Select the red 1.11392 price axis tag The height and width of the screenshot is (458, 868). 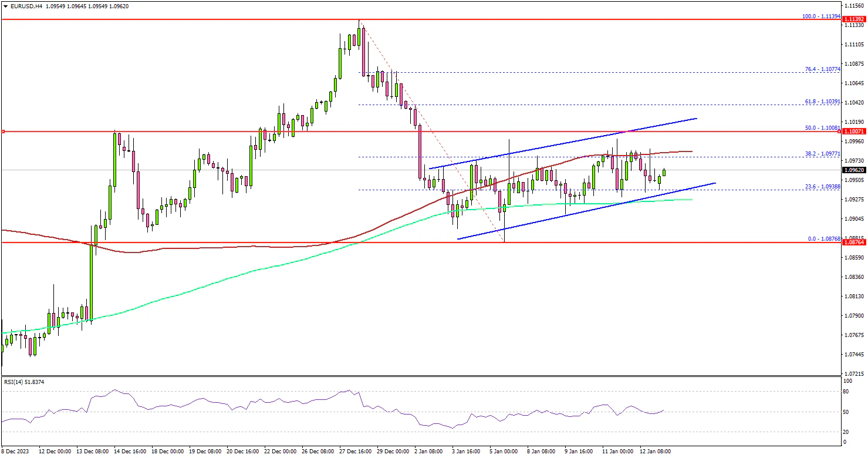pyautogui.click(x=853, y=20)
